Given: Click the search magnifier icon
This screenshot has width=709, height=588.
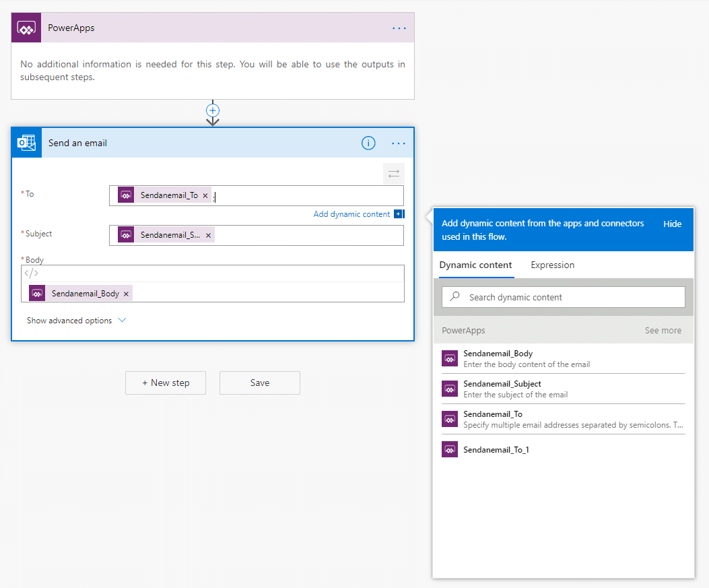Looking at the screenshot, I should (x=455, y=297).
